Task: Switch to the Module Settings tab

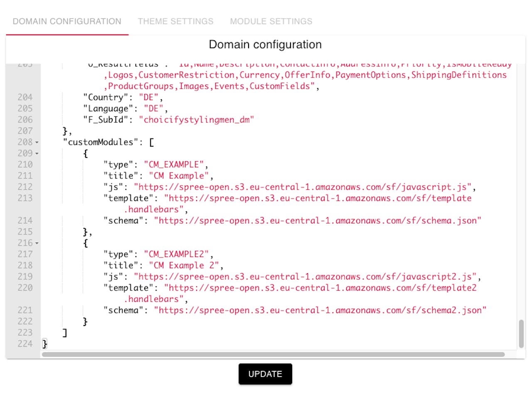Action: [x=271, y=21]
